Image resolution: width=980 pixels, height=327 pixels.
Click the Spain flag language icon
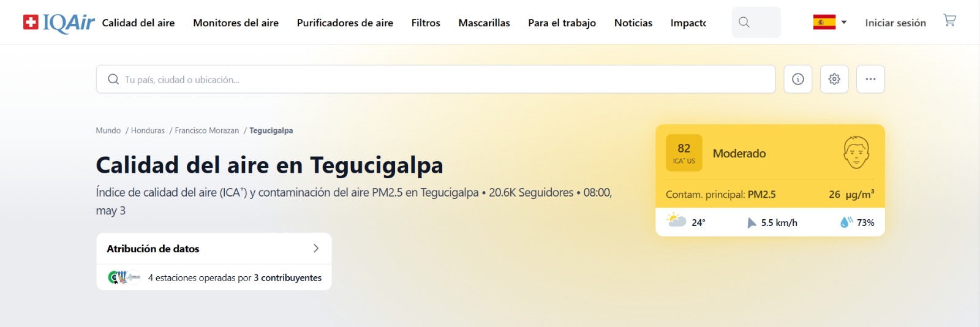coord(824,23)
